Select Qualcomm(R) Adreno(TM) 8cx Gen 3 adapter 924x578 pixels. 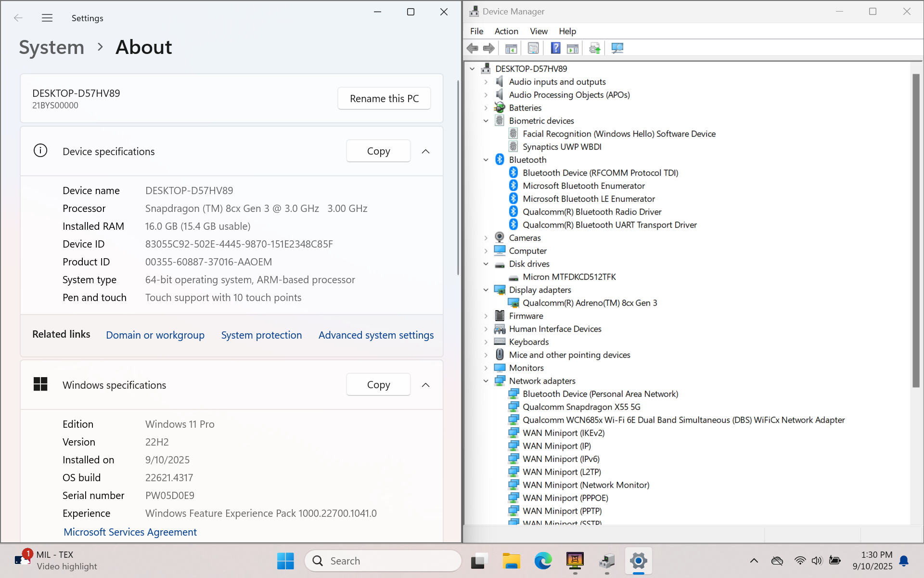(590, 303)
